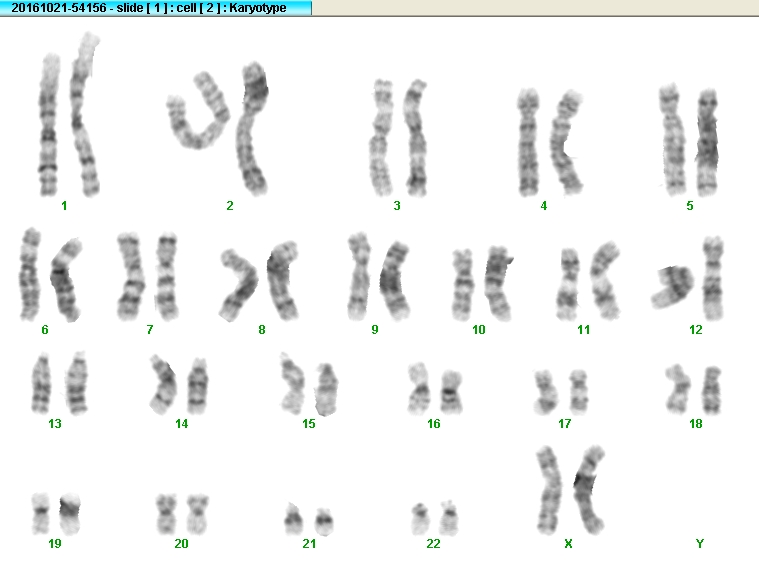Viewport: 759px width, 577px height.
Task: Click the green label 'Y'
Action: click(699, 544)
